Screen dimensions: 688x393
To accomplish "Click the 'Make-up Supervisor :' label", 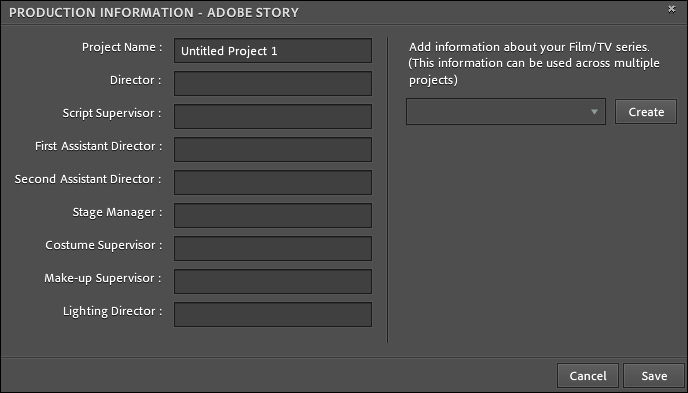I will 103,278.
